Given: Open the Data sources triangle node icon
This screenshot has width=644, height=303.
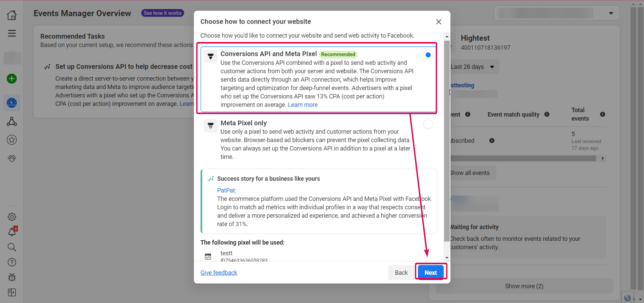Looking at the screenshot, I should pos(12,121).
